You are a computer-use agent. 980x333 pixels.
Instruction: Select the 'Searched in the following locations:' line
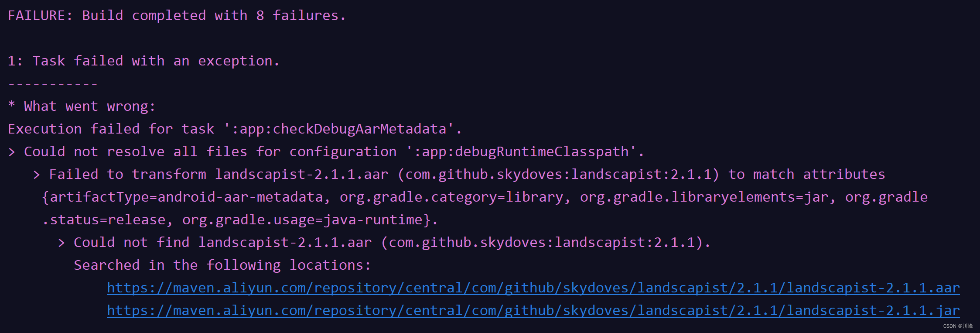pos(222,265)
